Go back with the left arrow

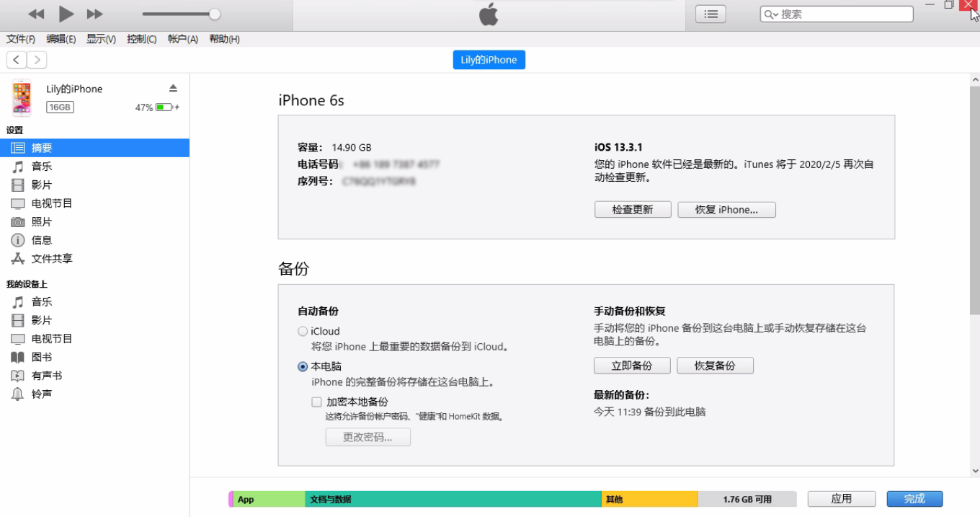(16, 60)
